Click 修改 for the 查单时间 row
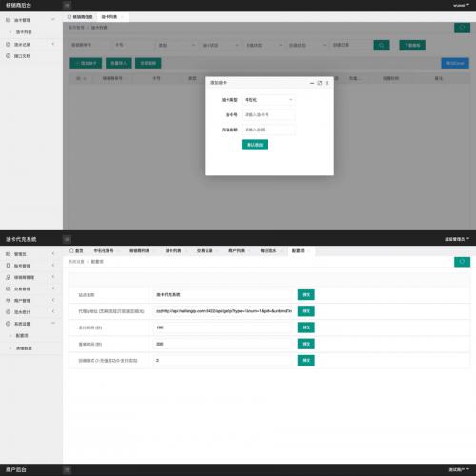This screenshot has height=476, width=476. [307, 344]
